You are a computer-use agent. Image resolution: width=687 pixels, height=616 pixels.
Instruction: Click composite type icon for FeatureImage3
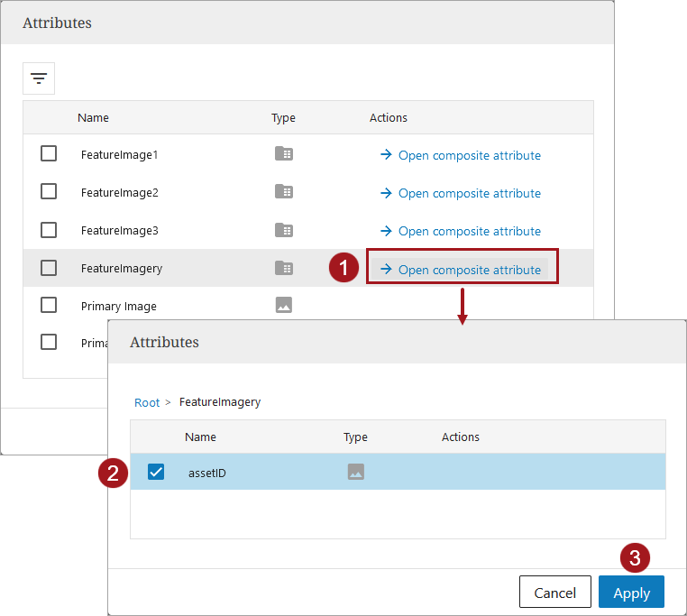284,230
